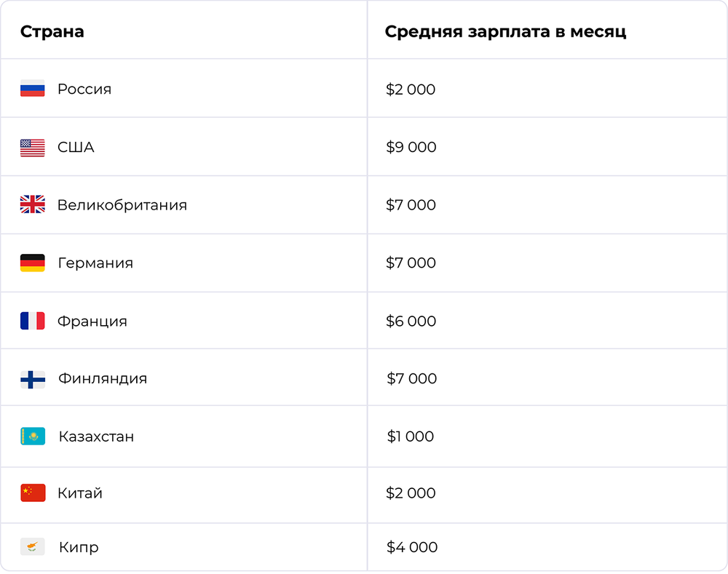This screenshot has height=574, width=728.
Task: Click the Китай country name
Action: point(80,493)
